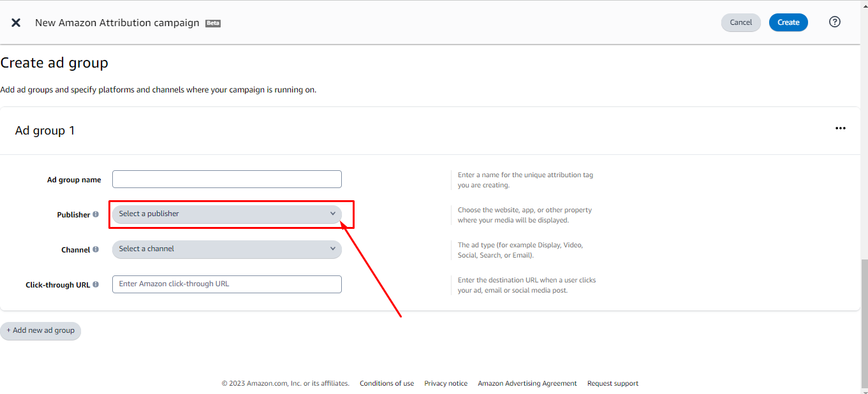Click the 'The ad type' help text
Viewport: 868px width, 394px height.
pyautogui.click(x=520, y=250)
